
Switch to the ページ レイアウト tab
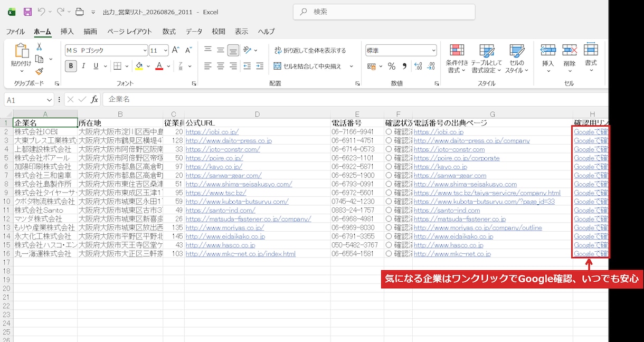[129, 32]
